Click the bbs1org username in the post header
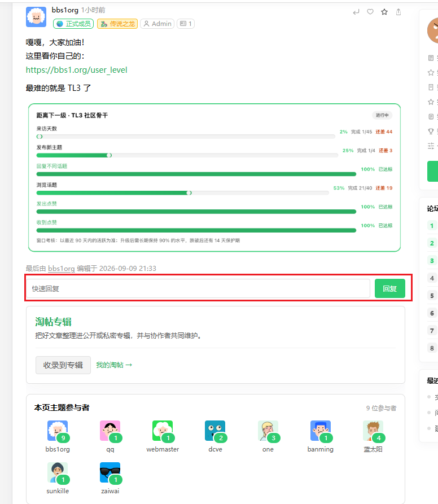Image resolution: width=438 pixels, height=504 pixels. coord(65,10)
